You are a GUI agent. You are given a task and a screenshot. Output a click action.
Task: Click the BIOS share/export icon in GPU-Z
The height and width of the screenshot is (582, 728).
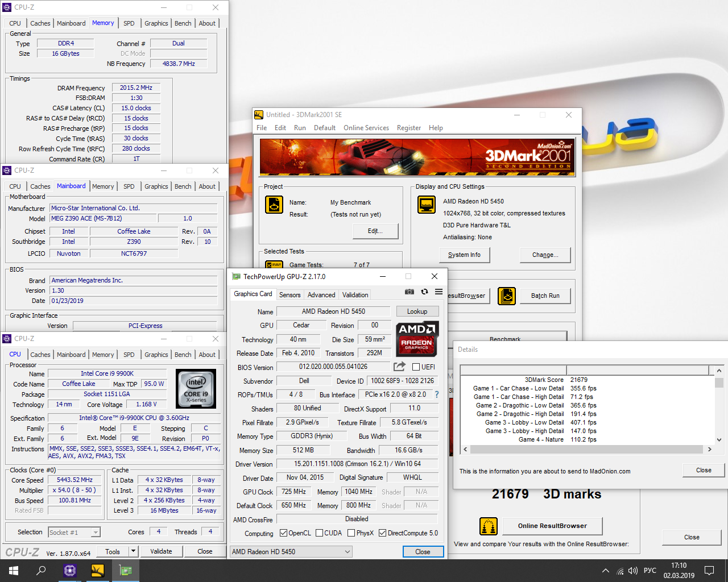tap(399, 367)
